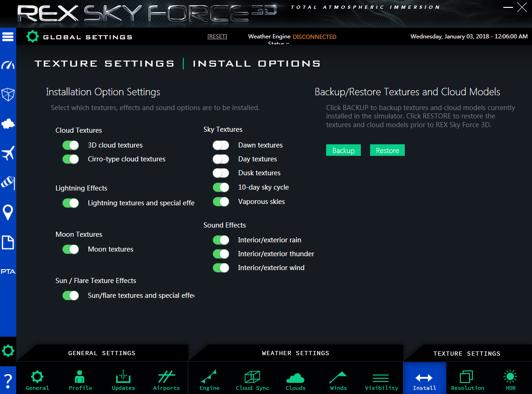Screen dimensions: 532x394
Task: Disable the Vaporous skies switch
Action: click(221, 202)
